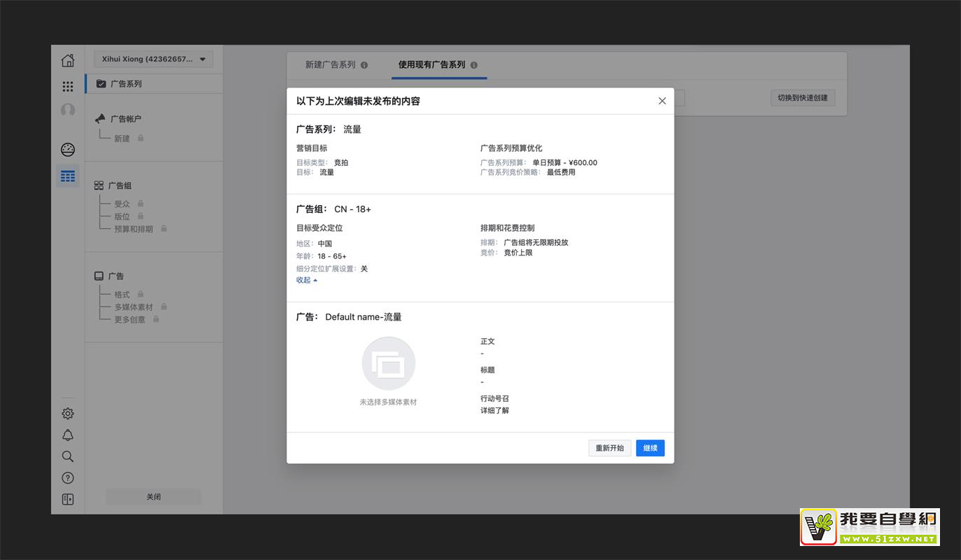Click the 重新开始 button

click(609, 448)
